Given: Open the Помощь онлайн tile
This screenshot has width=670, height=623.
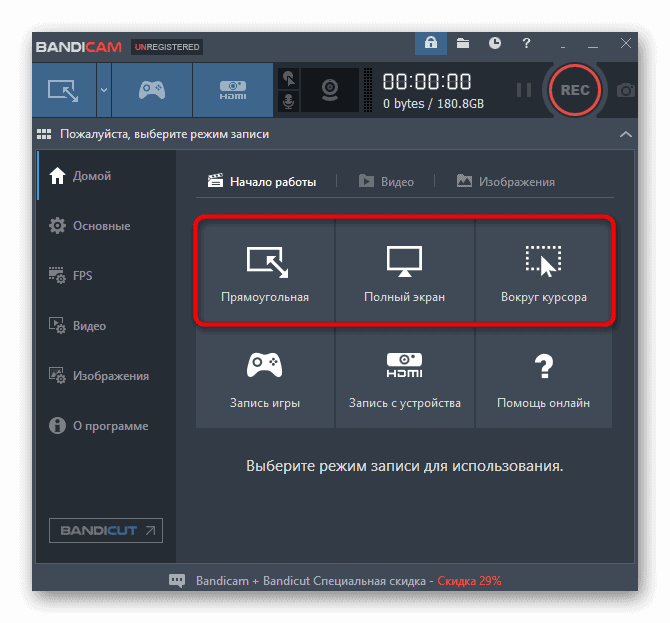Looking at the screenshot, I should click(544, 378).
